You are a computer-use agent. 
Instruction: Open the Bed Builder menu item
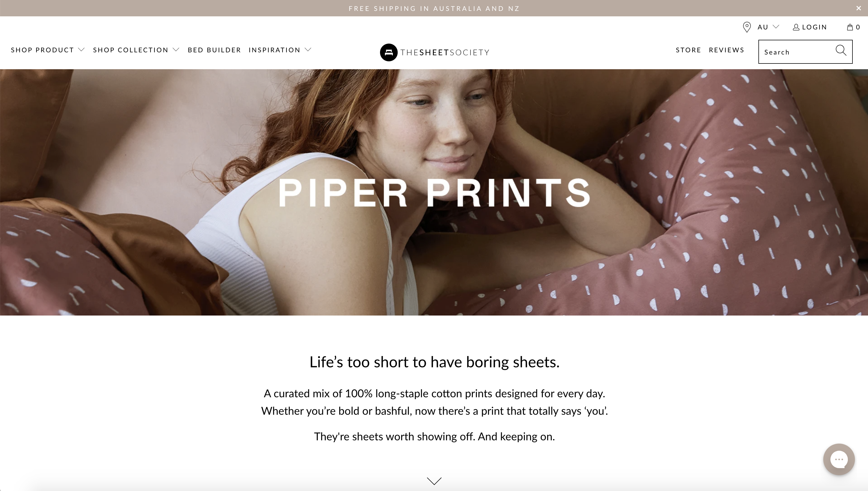pyautogui.click(x=214, y=50)
